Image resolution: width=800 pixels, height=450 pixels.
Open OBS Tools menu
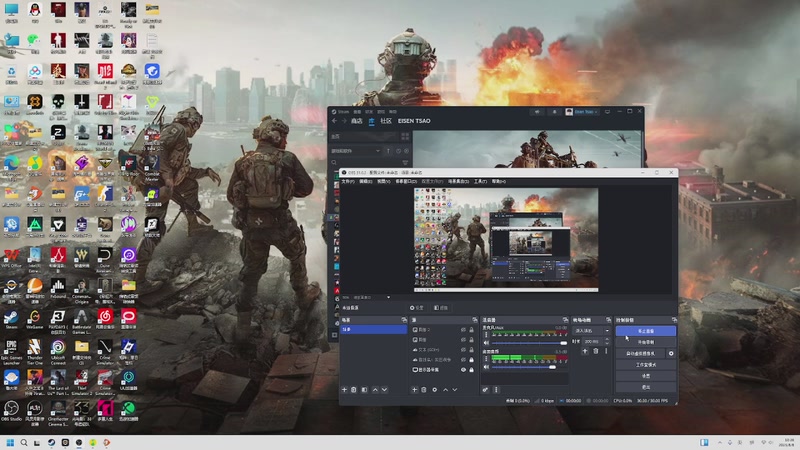click(480, 182)
